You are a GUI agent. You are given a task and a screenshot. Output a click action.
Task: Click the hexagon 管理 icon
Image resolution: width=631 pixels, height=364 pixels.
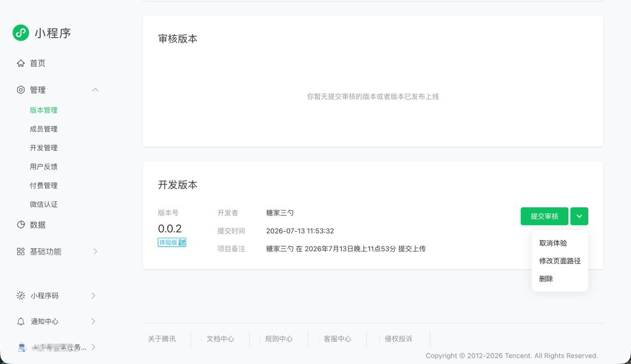(x=21, y=90)
